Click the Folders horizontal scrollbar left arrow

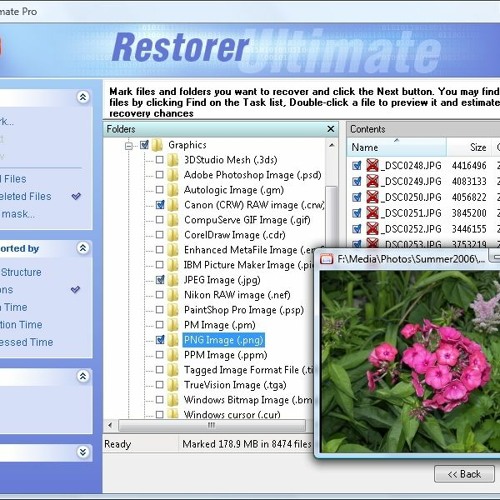click(110, 425)
